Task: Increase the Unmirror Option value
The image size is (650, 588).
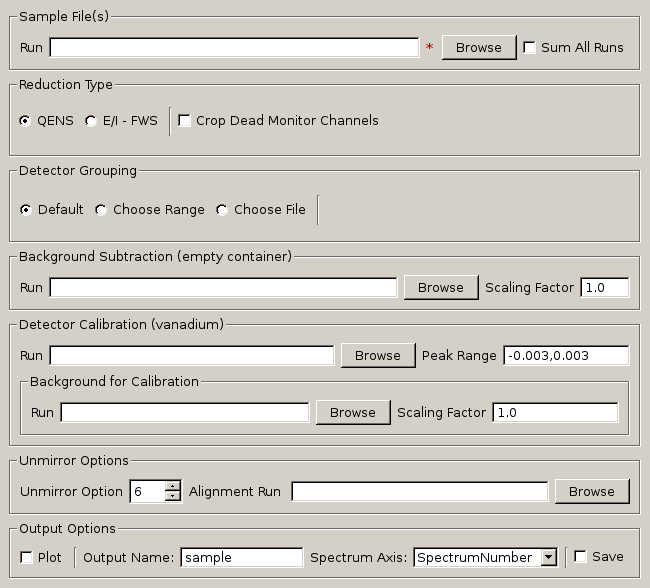Action: (x=173, y=487)
